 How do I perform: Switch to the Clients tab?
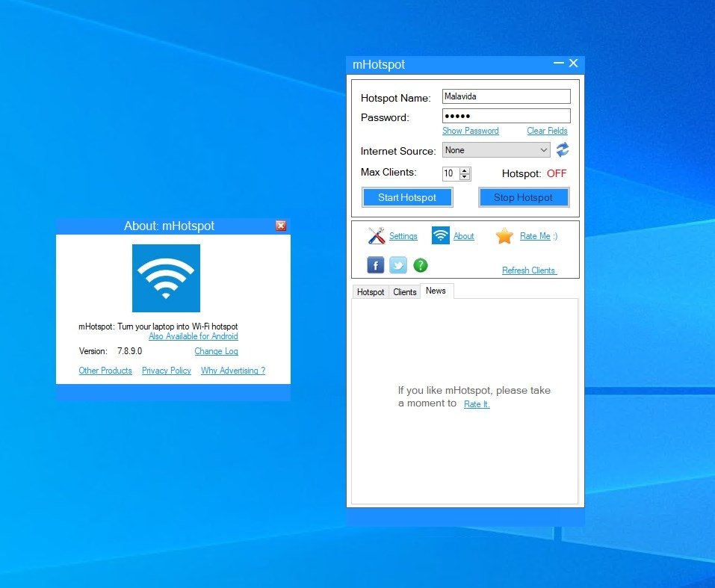[x=405, y=292]
